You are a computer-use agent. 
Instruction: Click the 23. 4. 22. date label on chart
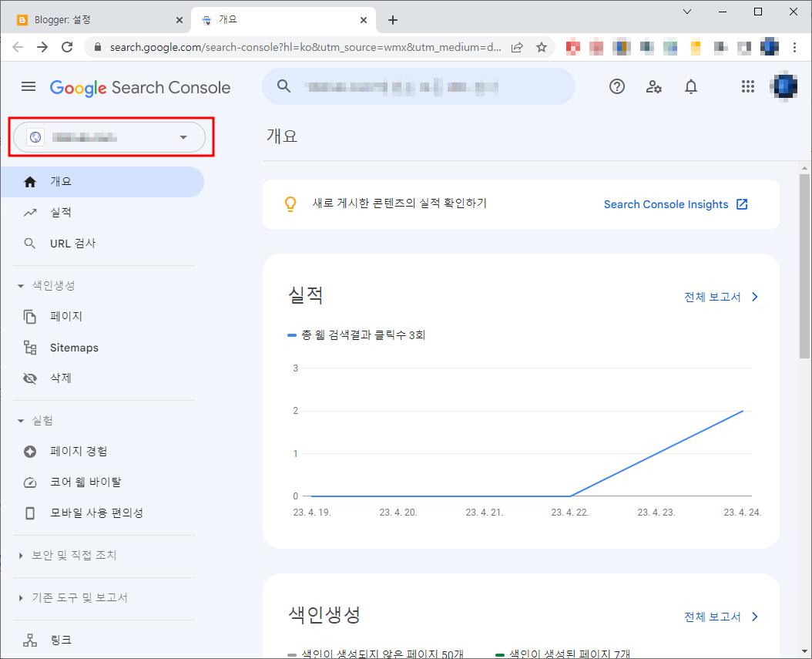[x=569, y=513]
